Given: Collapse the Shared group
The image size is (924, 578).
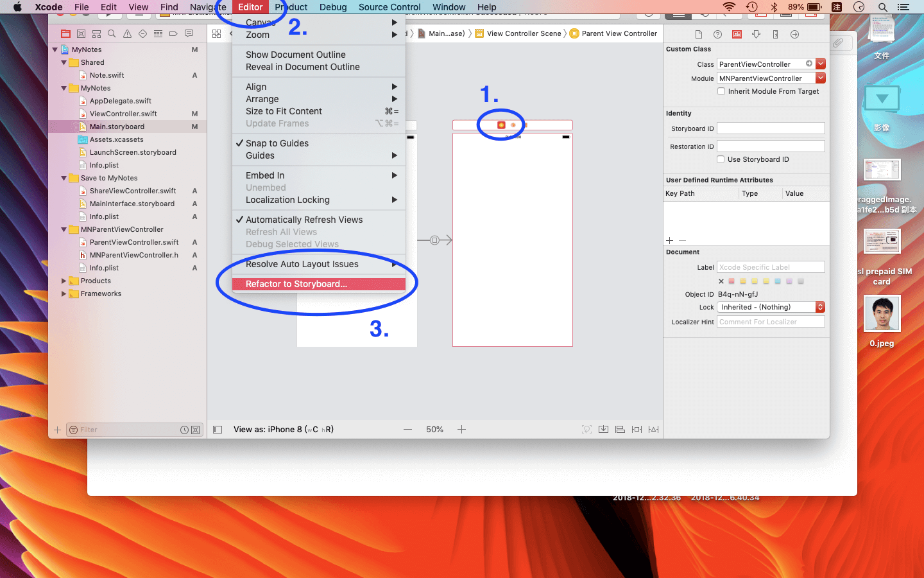Looking at the screenshot, I should tap(64, 62).
